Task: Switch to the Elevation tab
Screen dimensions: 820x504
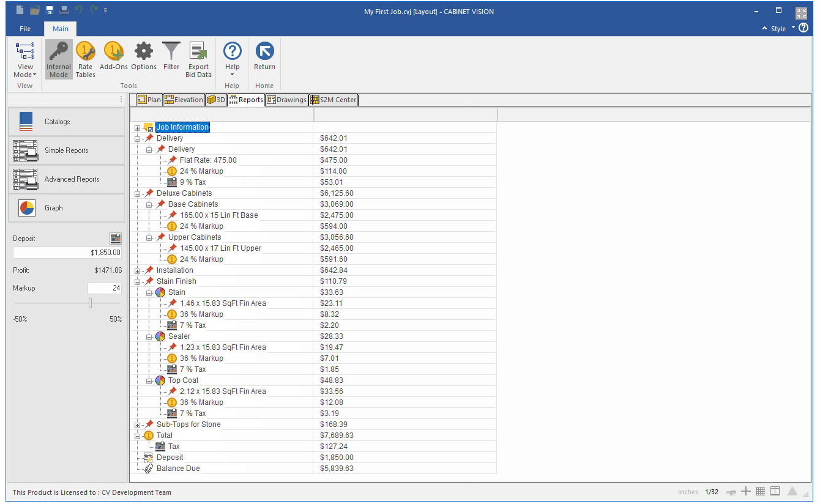Action: [184, 100]
